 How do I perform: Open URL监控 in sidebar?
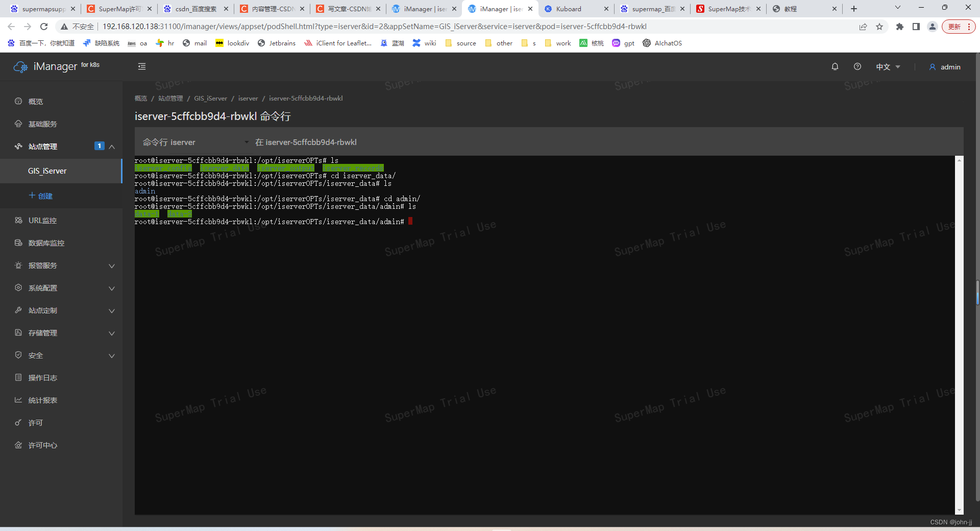[x=42, y=221]
